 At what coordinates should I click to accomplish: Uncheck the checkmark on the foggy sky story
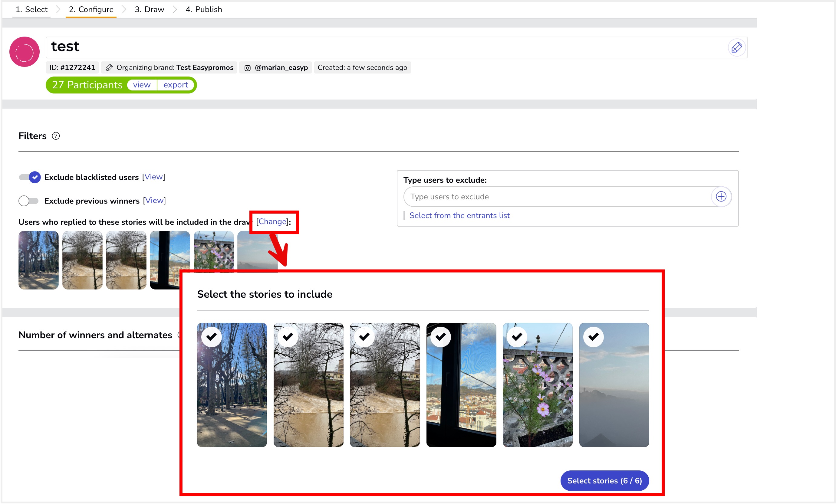coord(593,337)
